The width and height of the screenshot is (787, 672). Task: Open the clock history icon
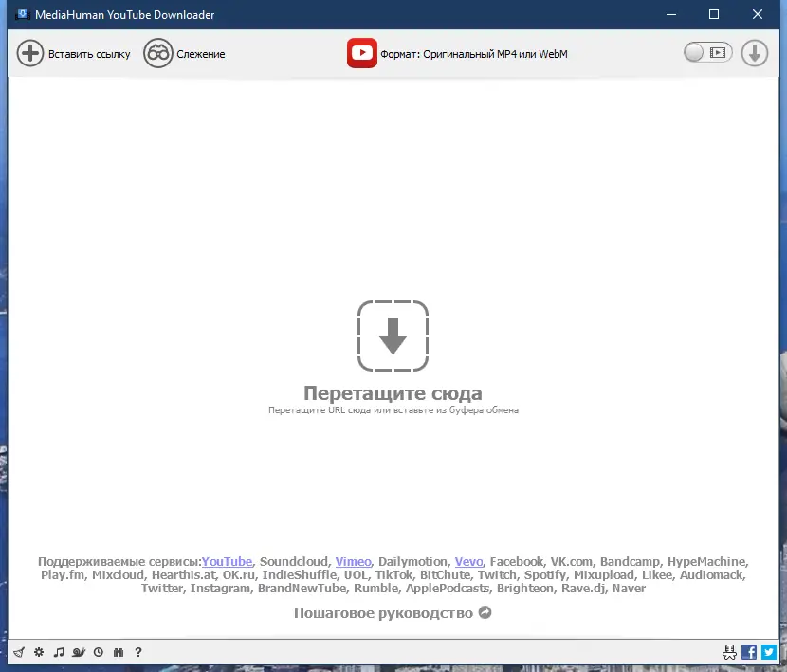tap(99, 652)
